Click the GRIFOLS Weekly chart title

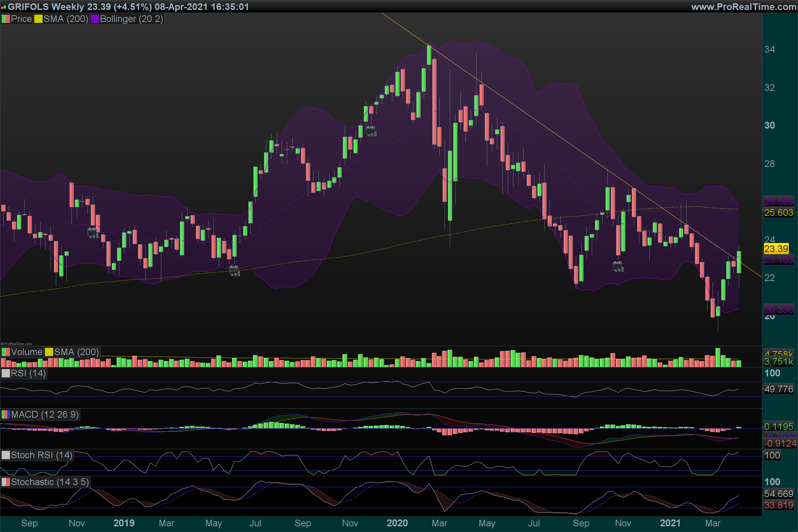tap(128, 6)
